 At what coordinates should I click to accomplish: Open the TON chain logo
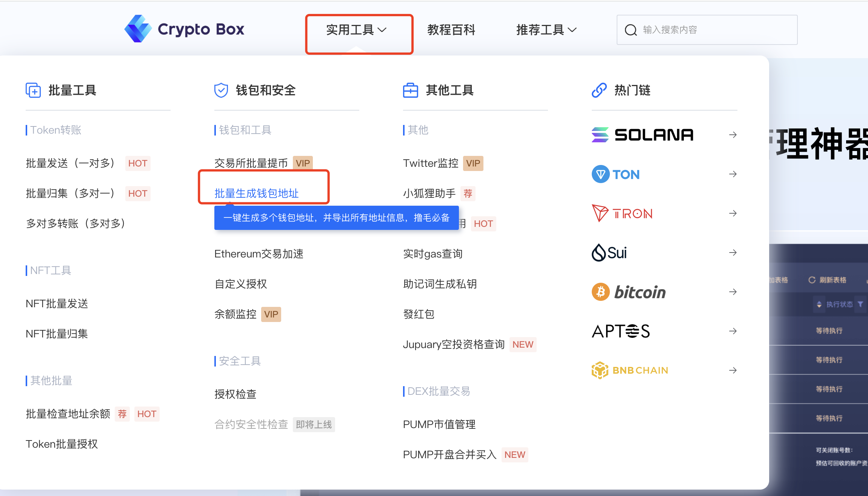pos(616,174)
